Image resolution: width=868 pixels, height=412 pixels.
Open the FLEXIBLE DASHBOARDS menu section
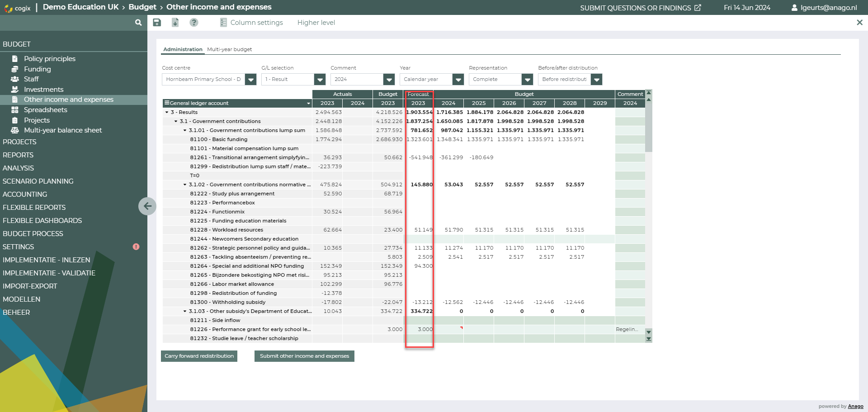[x=42, y=221]
